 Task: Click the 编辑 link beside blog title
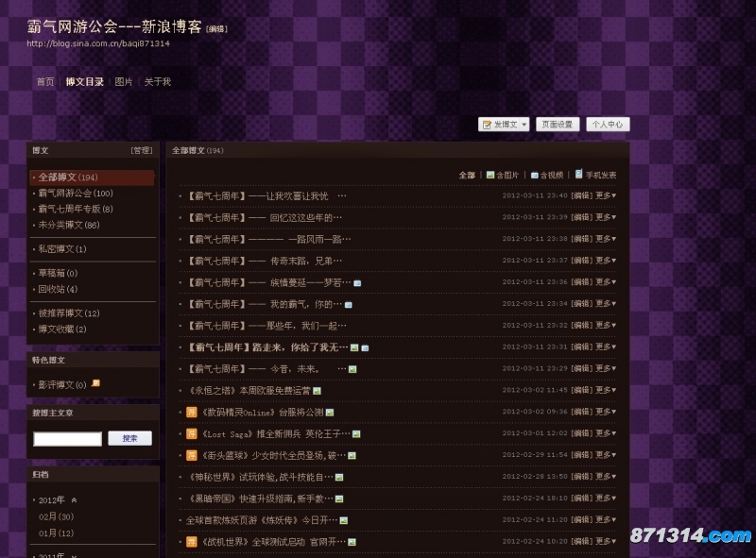pyautogui.click(x=216, y=29)
